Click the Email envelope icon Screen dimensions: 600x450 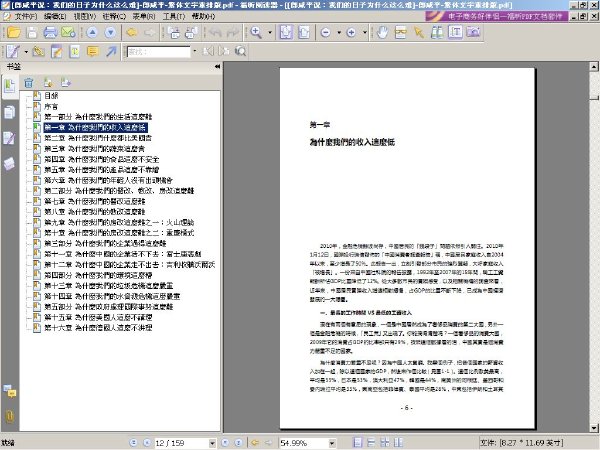pyautogui.click(x=68, y=33)
